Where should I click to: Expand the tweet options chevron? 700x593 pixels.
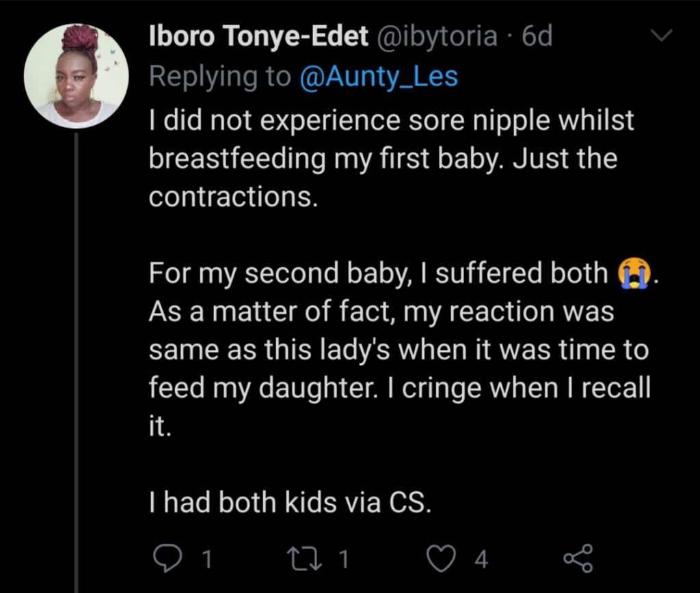(661, 34)
